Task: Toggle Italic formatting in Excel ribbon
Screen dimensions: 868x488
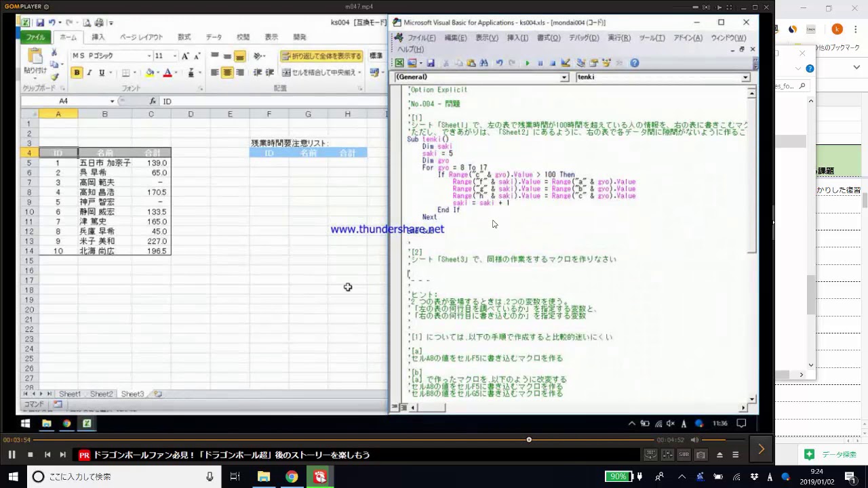Action: tap(90, 73)
